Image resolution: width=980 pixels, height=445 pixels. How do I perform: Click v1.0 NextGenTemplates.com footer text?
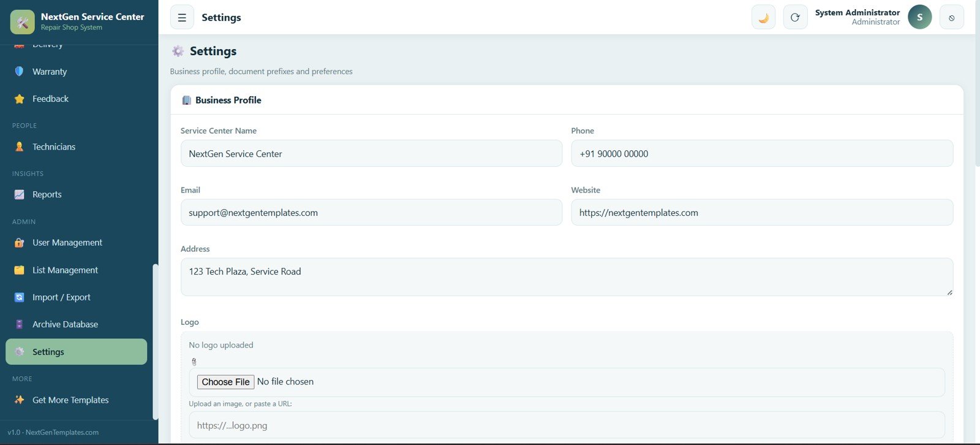click(x=53, y=432)
